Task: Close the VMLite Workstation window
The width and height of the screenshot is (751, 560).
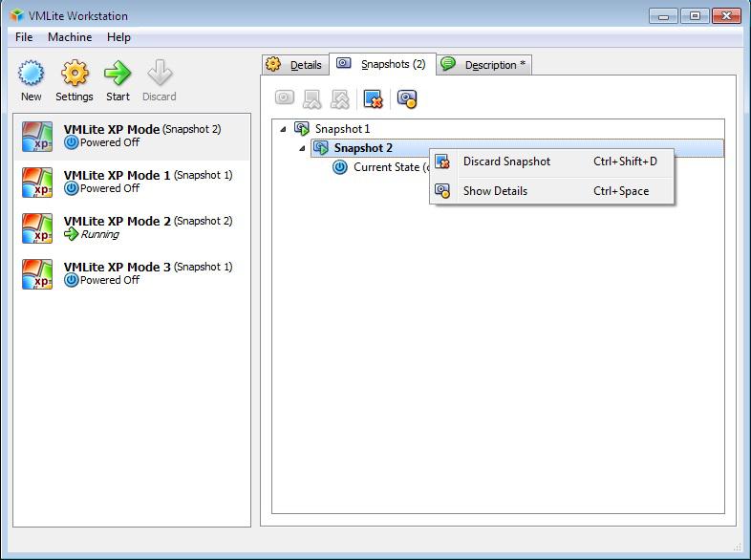Action: [726, 16]
